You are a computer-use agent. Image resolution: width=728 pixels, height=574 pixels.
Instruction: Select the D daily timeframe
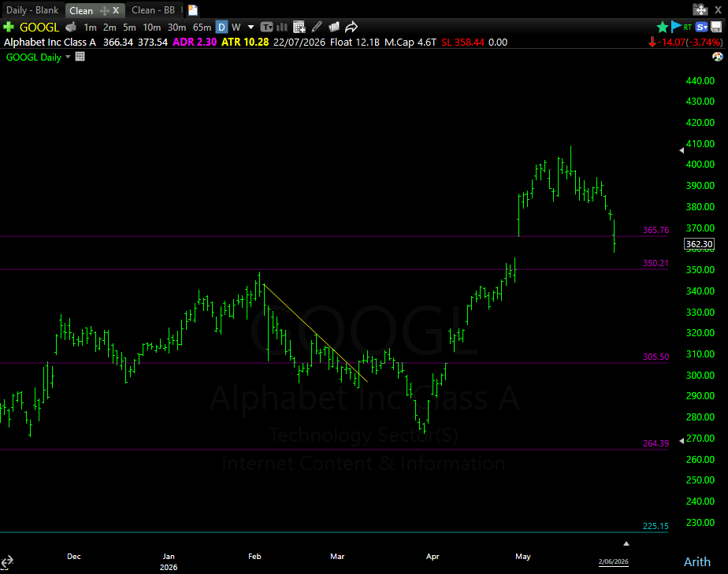pyautogui.click(x=222, y=28)
